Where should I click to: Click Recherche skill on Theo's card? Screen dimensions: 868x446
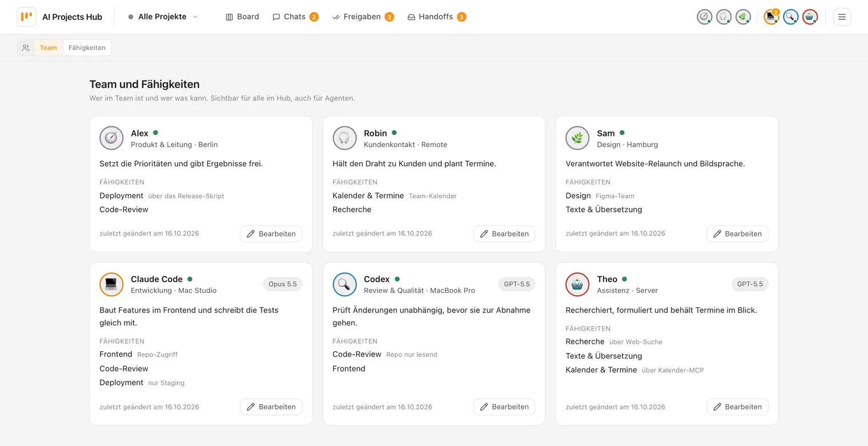point(585,341)
